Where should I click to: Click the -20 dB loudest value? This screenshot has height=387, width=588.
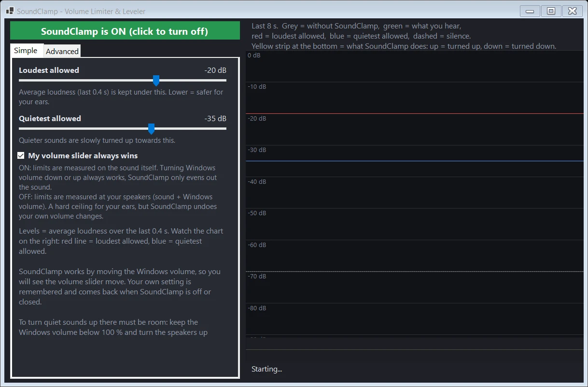coord(215,70)
